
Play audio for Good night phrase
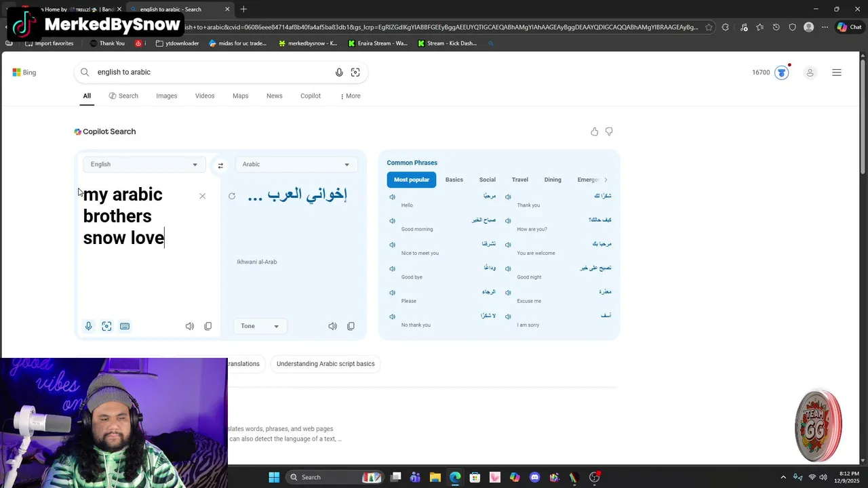(508, 269)
